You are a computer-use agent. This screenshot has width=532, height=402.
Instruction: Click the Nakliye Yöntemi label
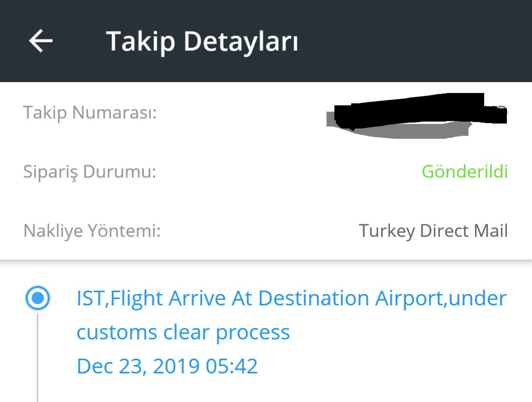coord(92,231)
